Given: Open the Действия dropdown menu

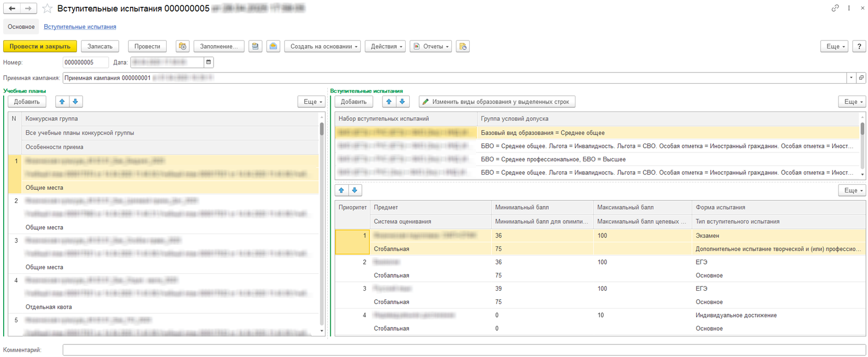Looking at the screenshot, I should [385, 46].
